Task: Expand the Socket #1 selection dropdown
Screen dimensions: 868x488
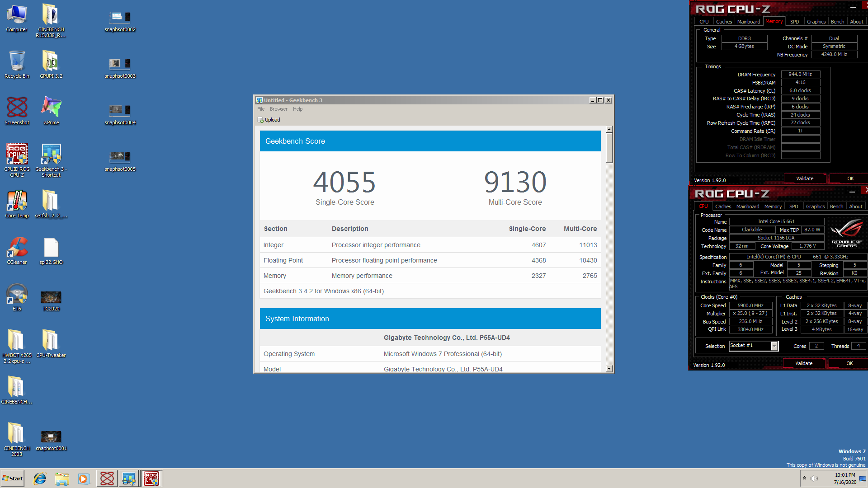Action: coord(774,346)
